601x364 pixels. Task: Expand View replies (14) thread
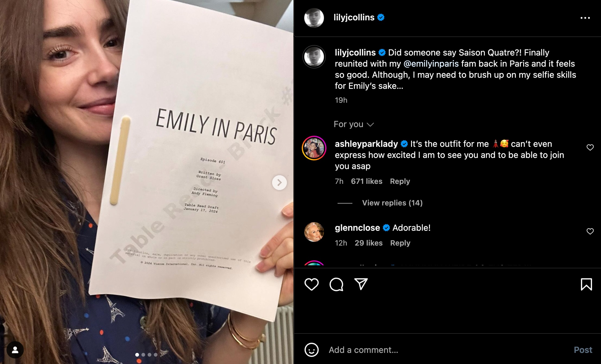click(x=392, y=203)
